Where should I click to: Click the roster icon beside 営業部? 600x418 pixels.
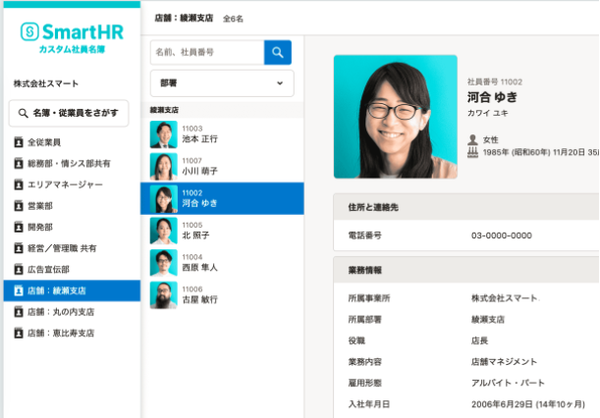18,206
